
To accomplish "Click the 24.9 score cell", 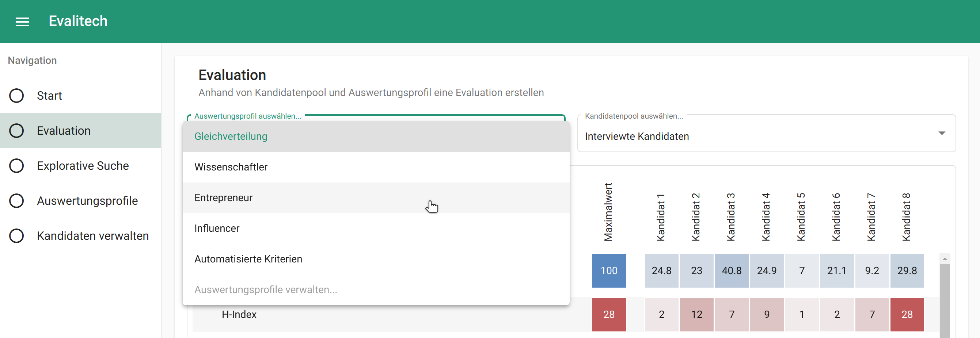I will pyautogui.click(x=767, y=271).
